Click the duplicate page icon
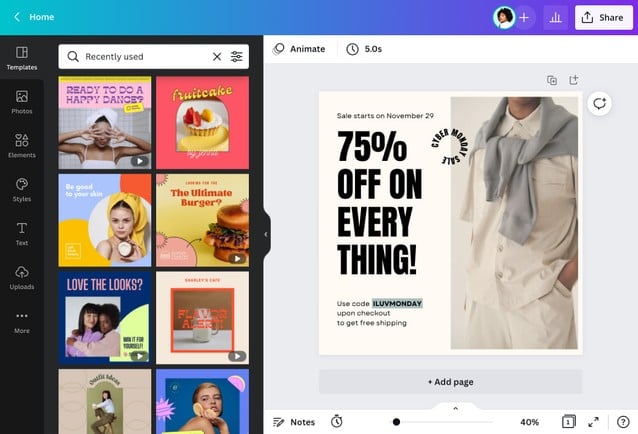This screenshot has height=434, width=638. [x=552, y=80]
